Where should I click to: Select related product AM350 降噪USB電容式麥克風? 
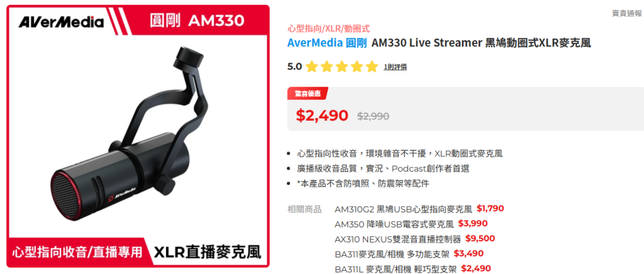coord(411,224)
